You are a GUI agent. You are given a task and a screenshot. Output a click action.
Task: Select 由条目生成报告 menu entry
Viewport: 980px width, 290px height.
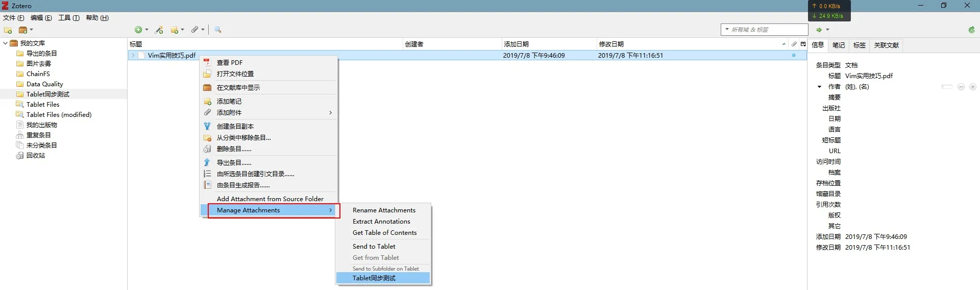269,185
